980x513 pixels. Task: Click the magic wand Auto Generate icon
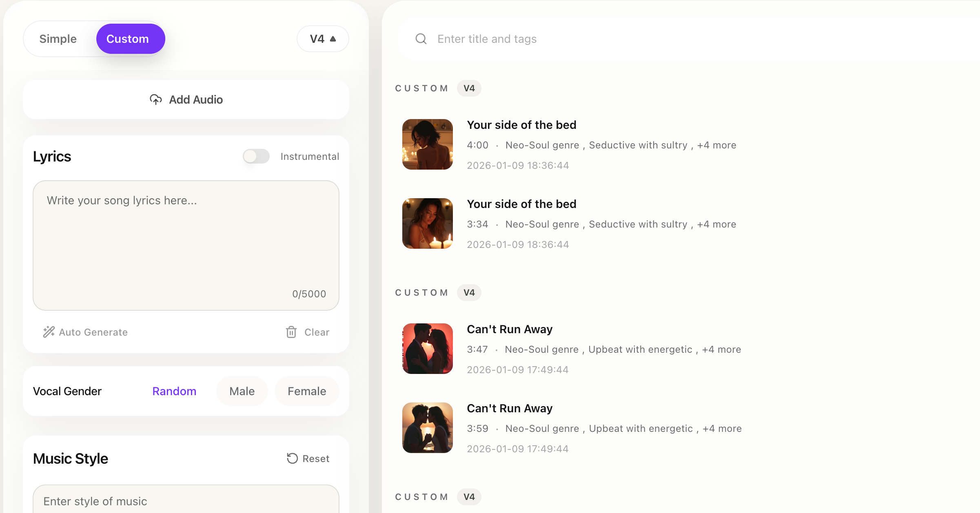pos(49,332)
